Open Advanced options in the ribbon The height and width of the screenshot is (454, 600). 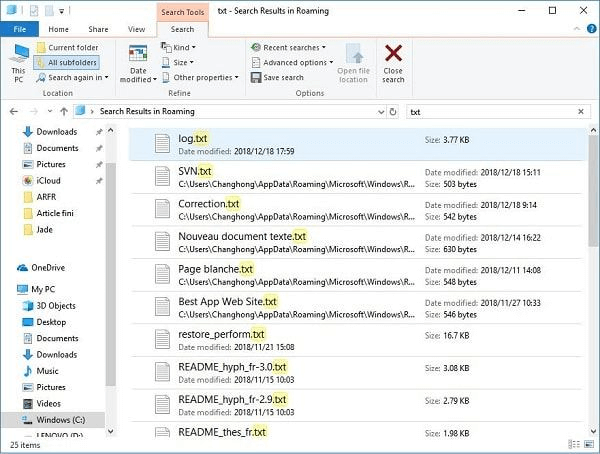295,62
